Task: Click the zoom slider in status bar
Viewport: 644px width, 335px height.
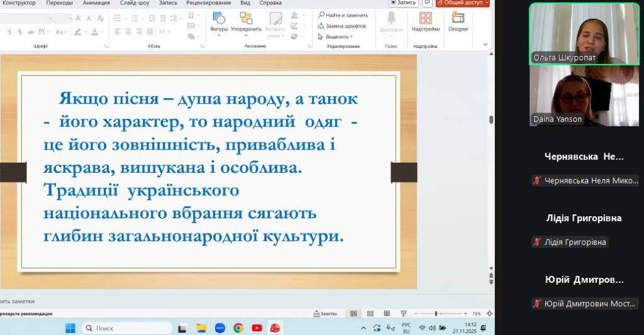Action: [436, 314]
